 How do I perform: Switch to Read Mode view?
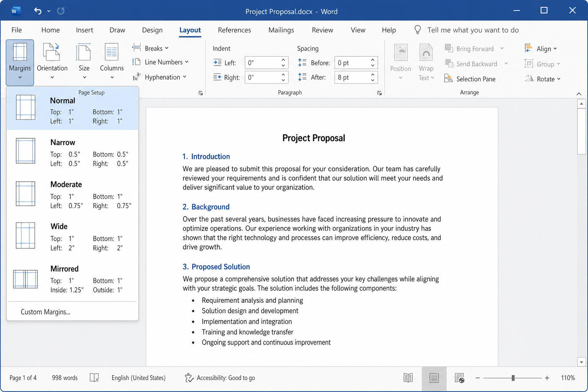pos(408,378)
